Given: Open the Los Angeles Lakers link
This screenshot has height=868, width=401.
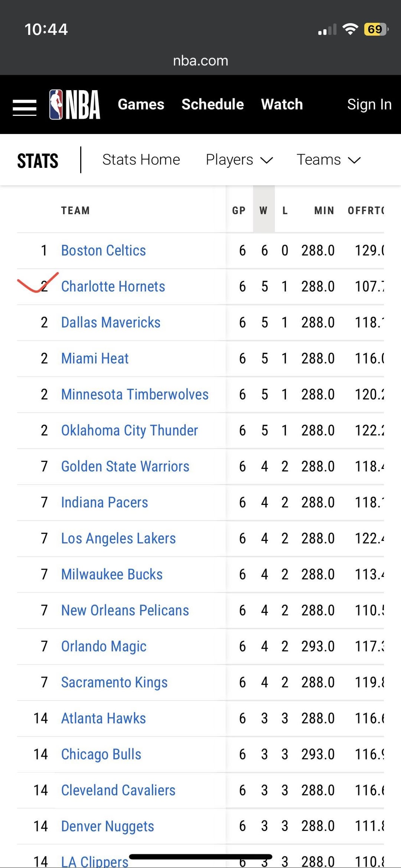Looking at the screenshot, I should (118, 538).
